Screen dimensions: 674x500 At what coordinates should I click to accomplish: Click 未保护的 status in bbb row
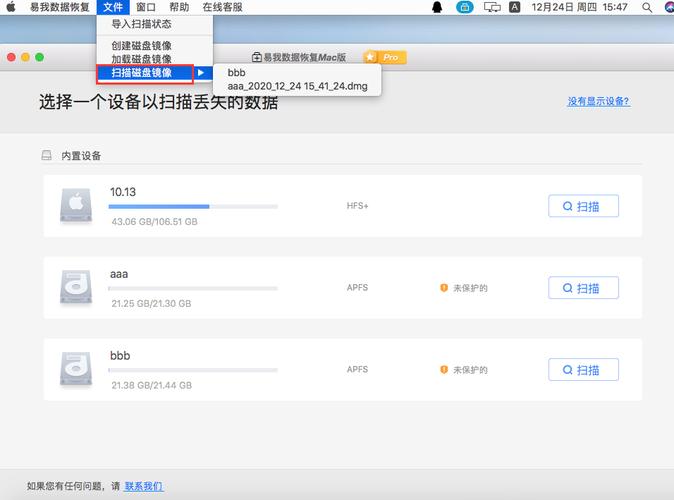point(470,370)
